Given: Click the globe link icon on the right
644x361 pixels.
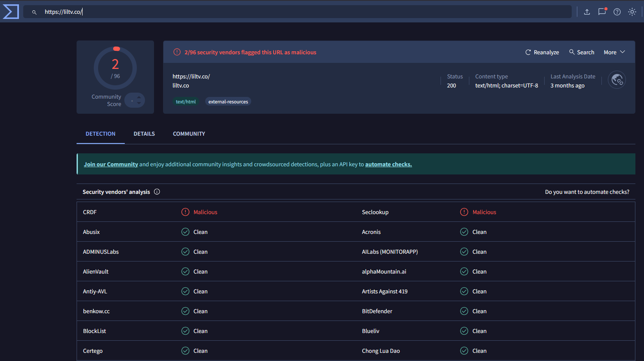Looking at the screenshot, I should tap(617, 80).
